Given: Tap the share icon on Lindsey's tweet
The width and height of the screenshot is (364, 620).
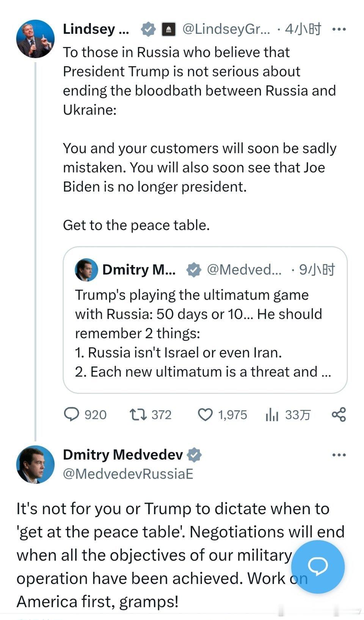Looking at the screenshot, I should click(339, 414).
